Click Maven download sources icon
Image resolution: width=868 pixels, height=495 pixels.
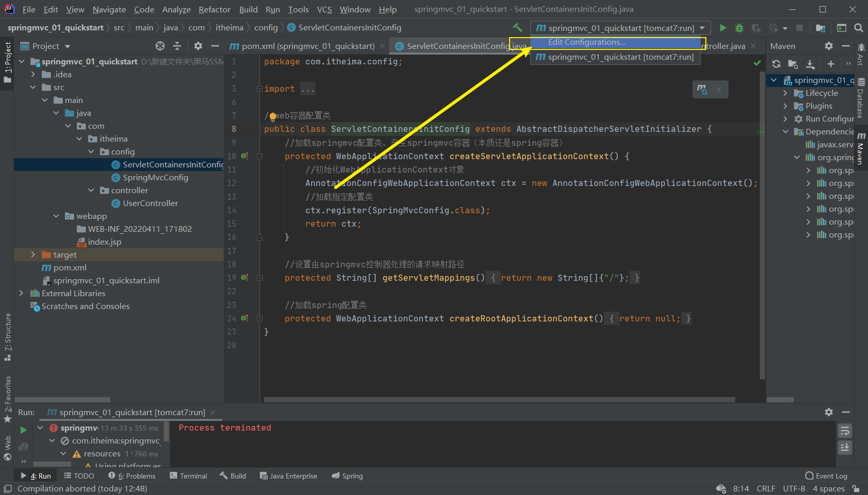tap(810, 64)
